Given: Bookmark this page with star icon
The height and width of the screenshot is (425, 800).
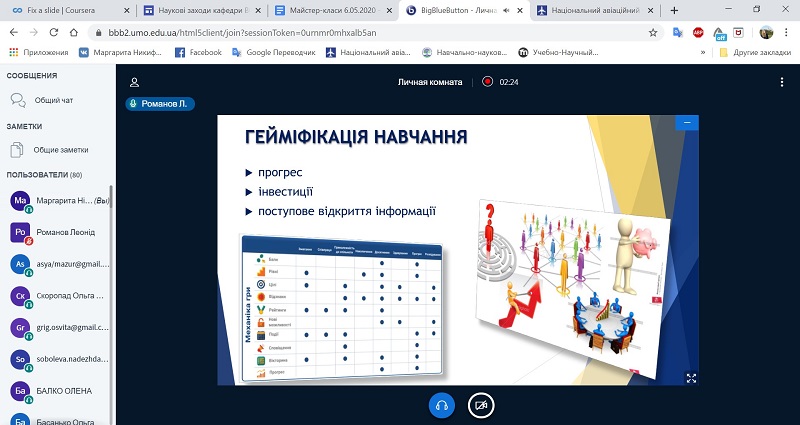Looking at the screenshot, I should pos(653,32).
